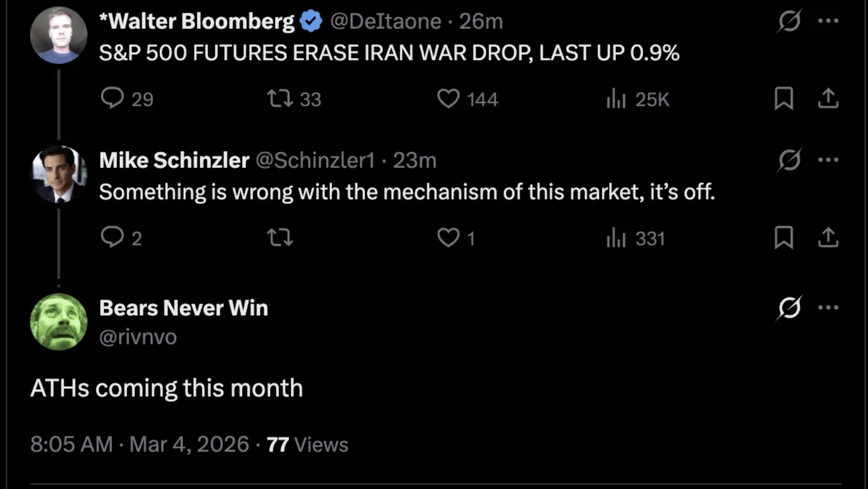Bookmark Walter Bloomberg's tweet

[x=783, y=98]
